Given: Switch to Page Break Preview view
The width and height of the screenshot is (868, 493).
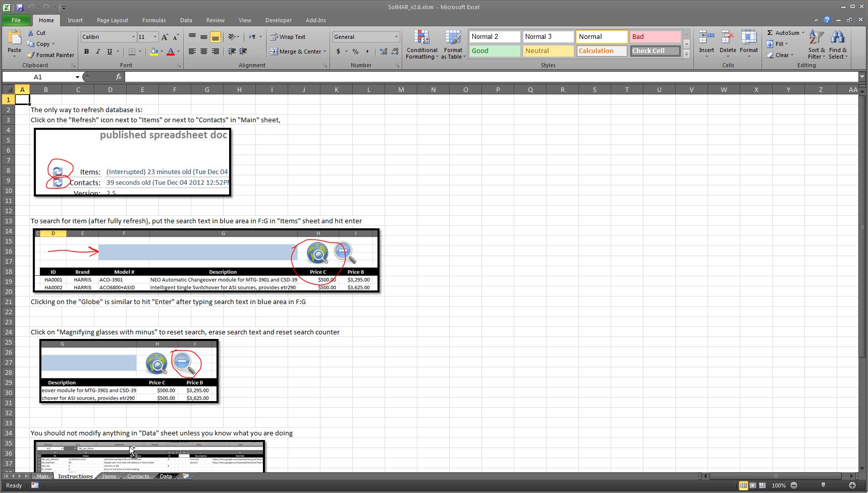Looking at the screenshot, I should point(762,485).
